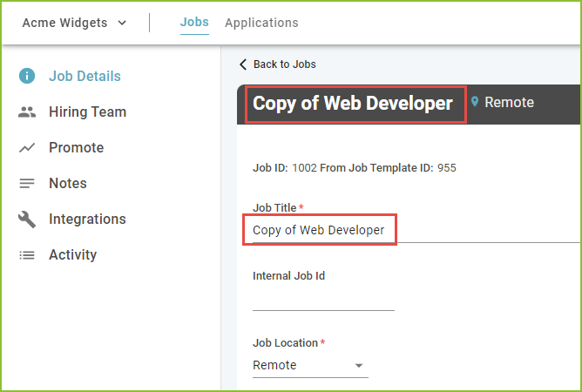
Task: Click the Activity list icon
Action: coord(27,255)
